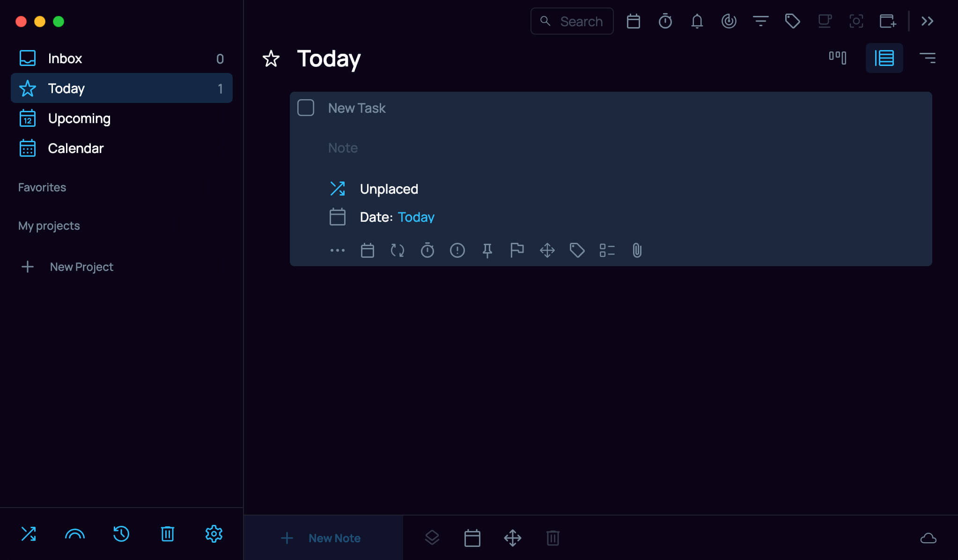Open the tag filter in the top toolbar

point(792,21)
